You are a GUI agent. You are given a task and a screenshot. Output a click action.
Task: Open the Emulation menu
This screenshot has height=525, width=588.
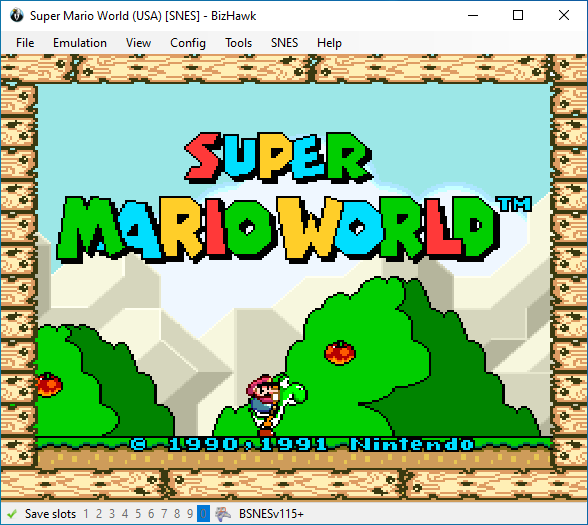(80, 43)
